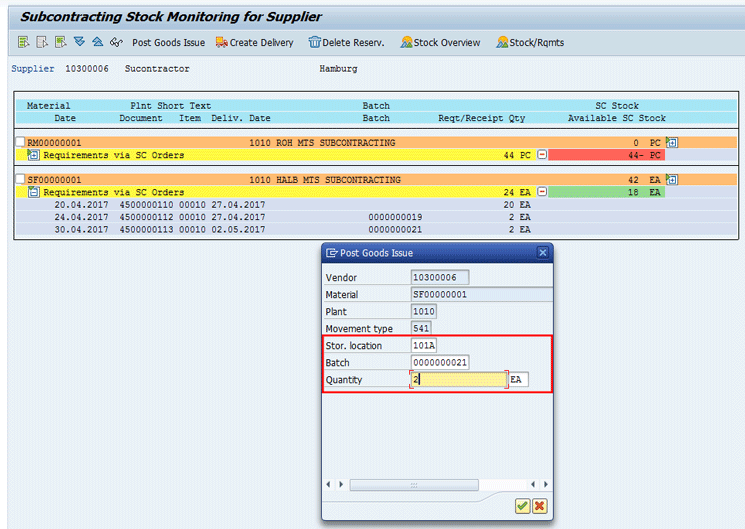Click the Quantity input field
Image resolution: width=745 pixels, height=529 pixels.
[x=459, y=380]
